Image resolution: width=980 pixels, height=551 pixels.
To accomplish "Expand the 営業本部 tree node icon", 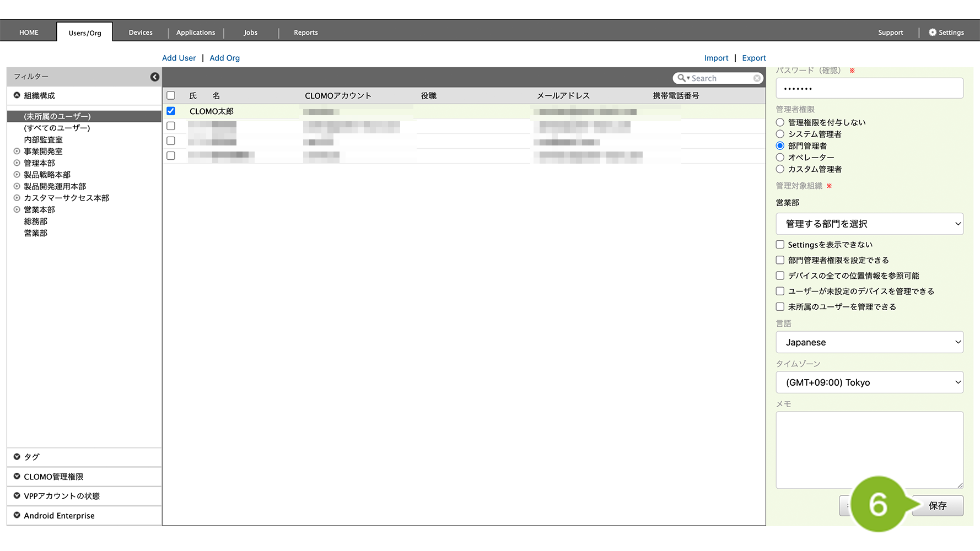I will [17, 210].
